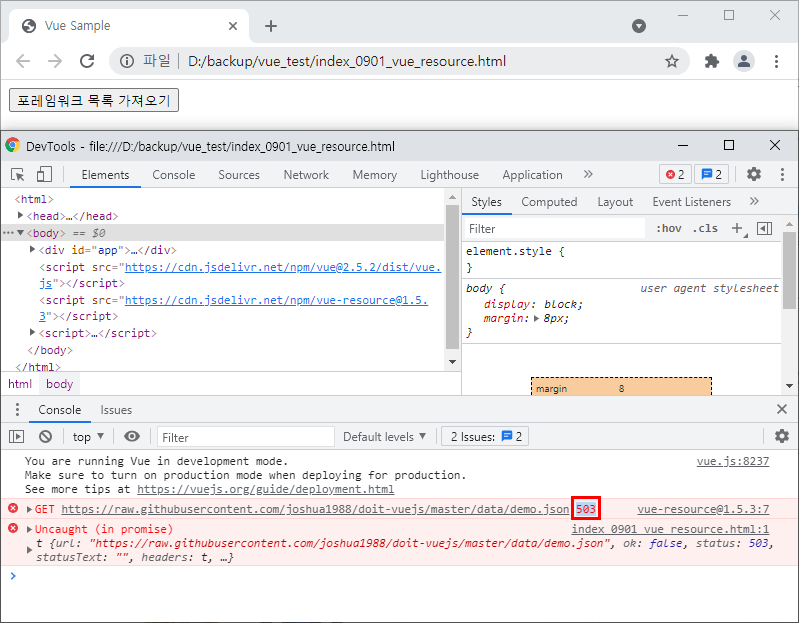Go forward in browser history
The width and height of the screenshot is (799, 623).
pos(55,61)
